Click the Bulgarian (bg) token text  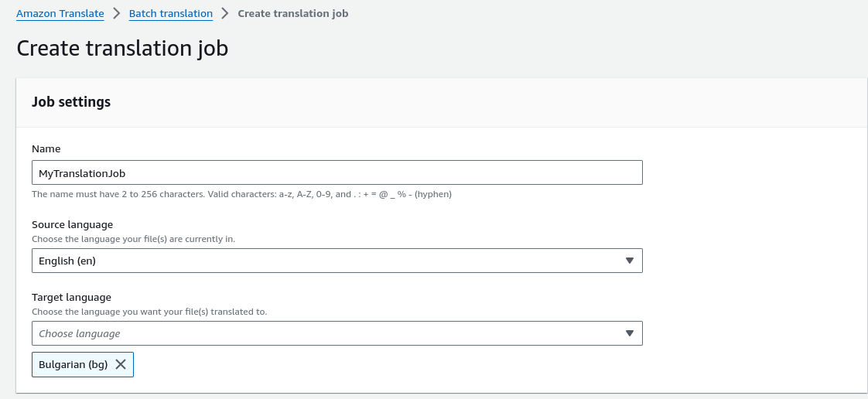[73, 365]
